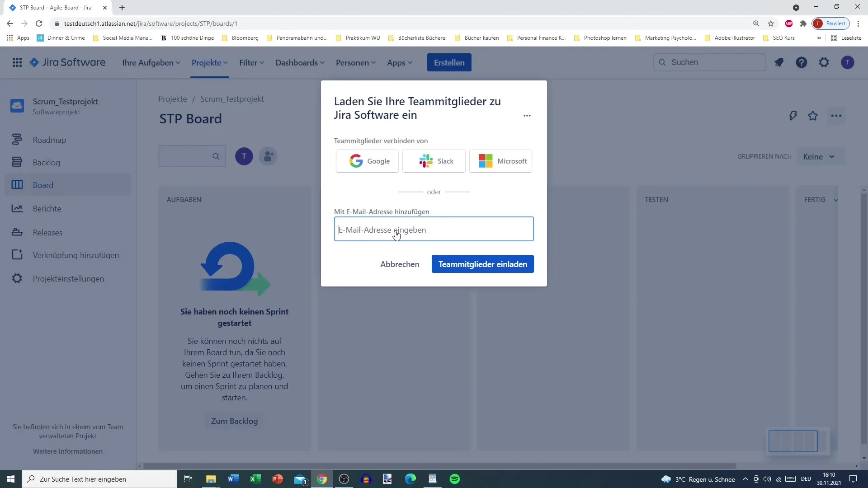Expand the GRUPPIEREN NACH dropdown
The height and width of the screenshot is (488, 868).
[819, 157]
